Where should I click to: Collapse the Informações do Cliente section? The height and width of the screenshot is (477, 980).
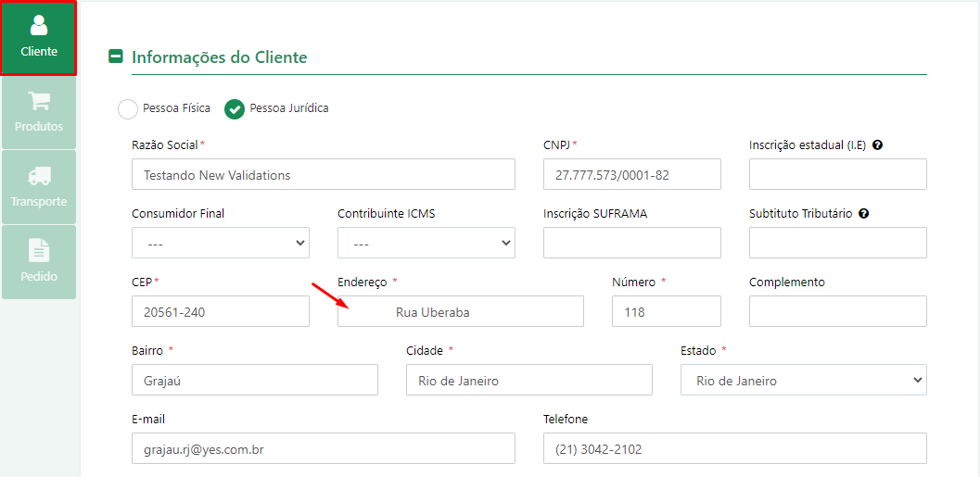tap(116, 56)
